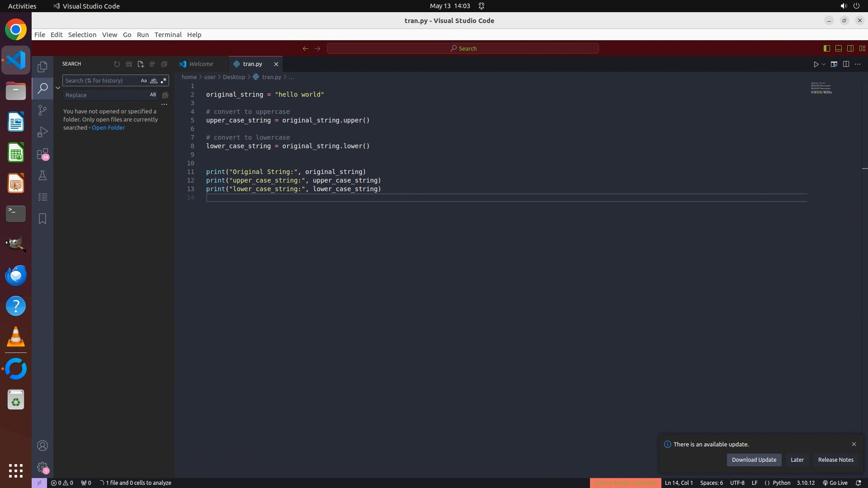The width and height of the screenshot is (868, 488).
Task: Toggle Match Whole Word in search
Action: point(154,80)
